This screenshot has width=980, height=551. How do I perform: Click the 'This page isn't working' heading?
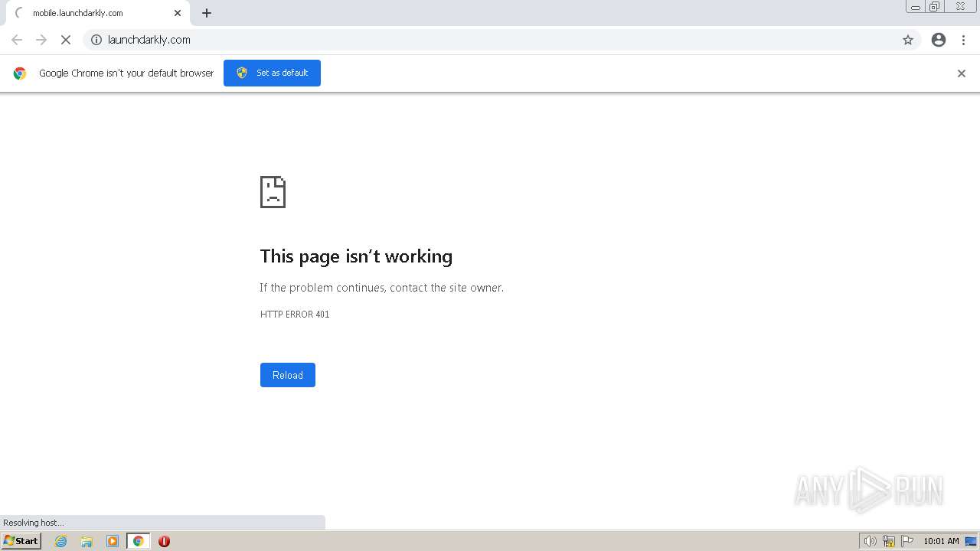pos(356,256)
